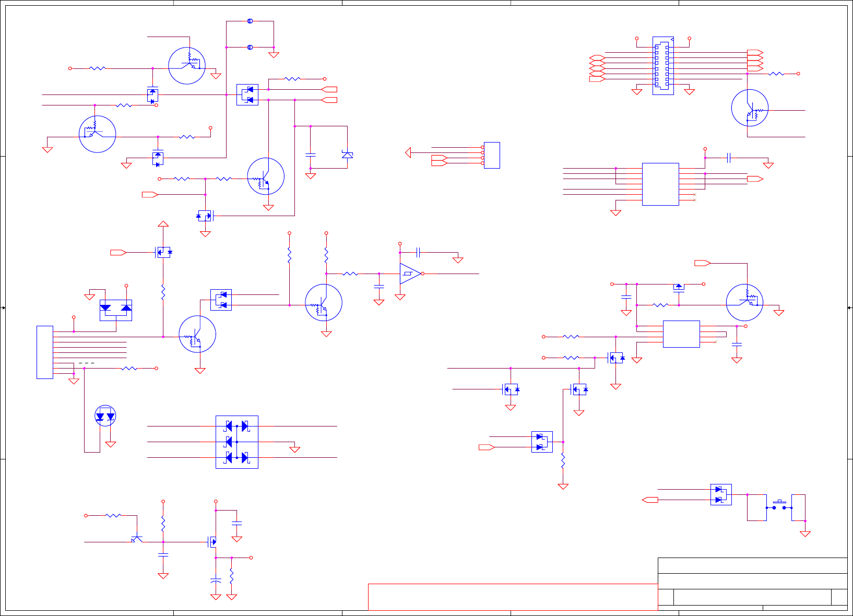
Task: Click the multi-pin connector block at top right
Action: pyautogui.click(x=663, y=66)
